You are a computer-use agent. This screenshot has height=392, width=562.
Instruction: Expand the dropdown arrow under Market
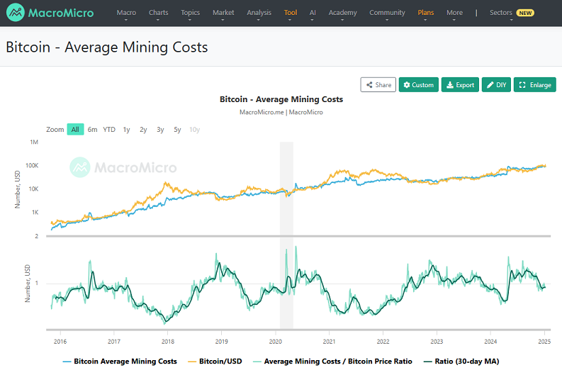[223, 20]
